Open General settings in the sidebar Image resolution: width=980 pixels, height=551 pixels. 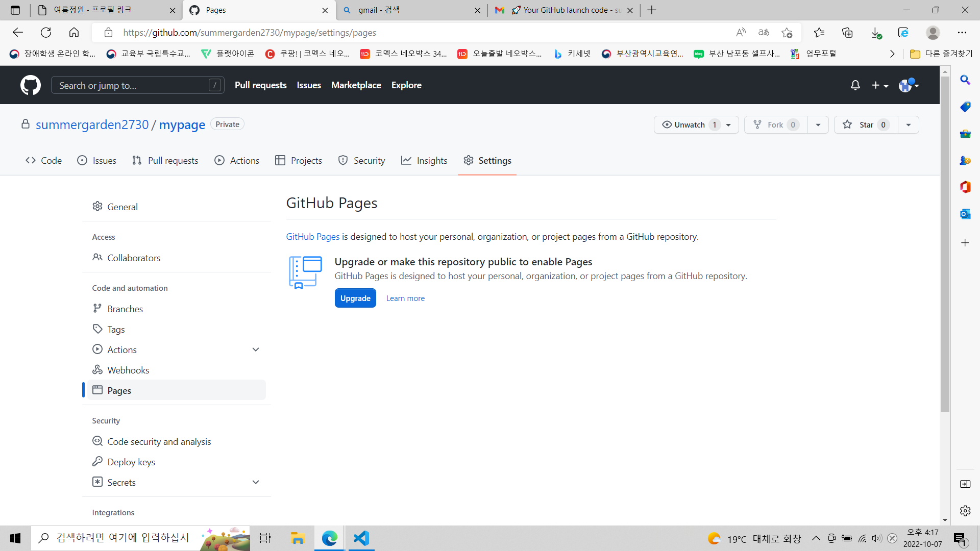click(x=177, y=207)
